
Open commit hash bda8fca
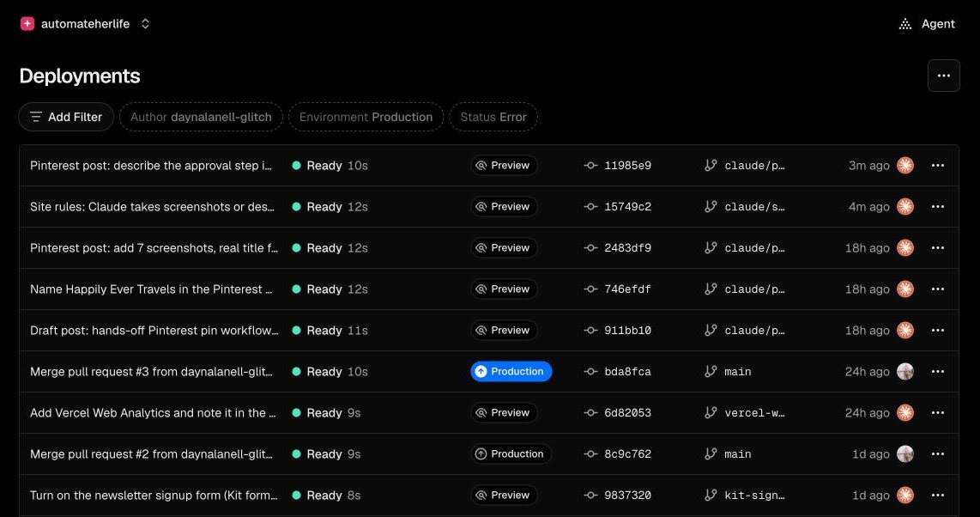[627, 372]
